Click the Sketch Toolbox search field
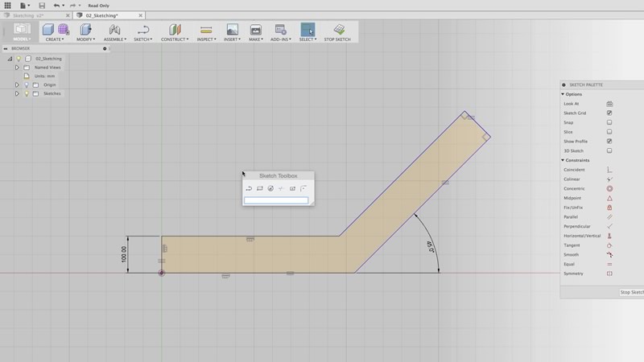 click(276, 200)
